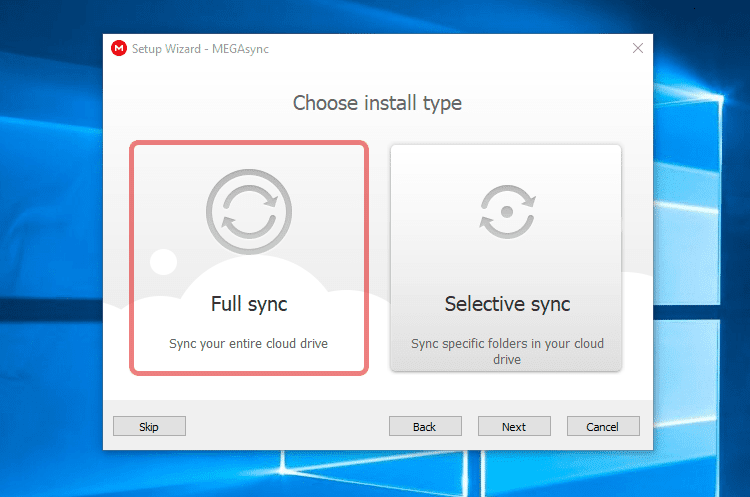The image size is (750, 497).
Task: Go back to the previous wizard step
Action: point(425,426)
